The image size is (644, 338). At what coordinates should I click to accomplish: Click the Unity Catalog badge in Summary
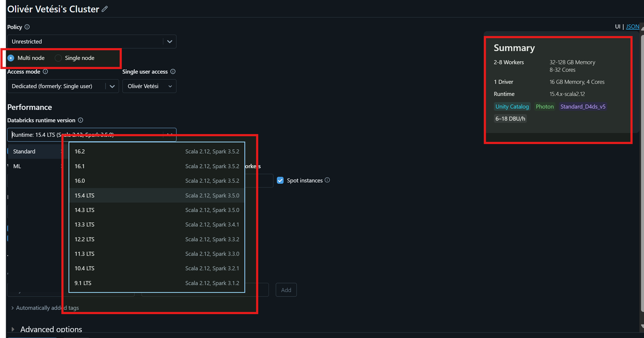pos(512,107)
